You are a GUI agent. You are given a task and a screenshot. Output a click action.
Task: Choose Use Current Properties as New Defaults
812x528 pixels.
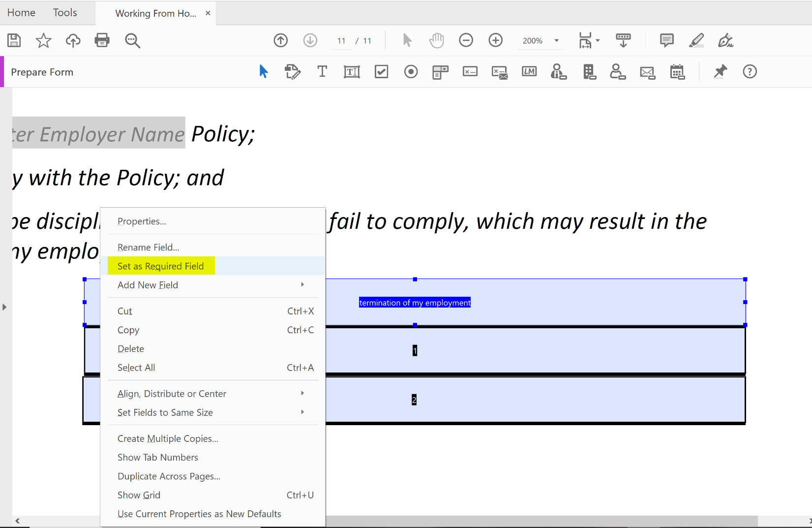pos(213,514)
